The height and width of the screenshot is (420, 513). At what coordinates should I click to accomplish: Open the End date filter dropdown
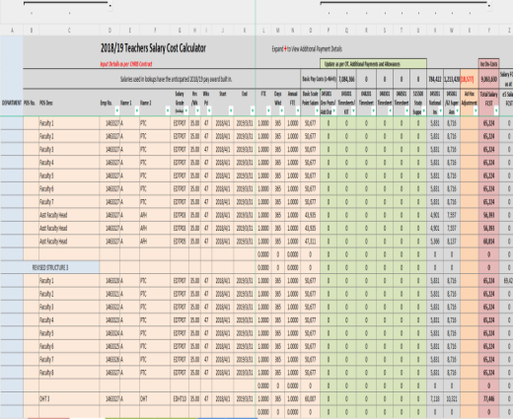[x=253, y=110]
